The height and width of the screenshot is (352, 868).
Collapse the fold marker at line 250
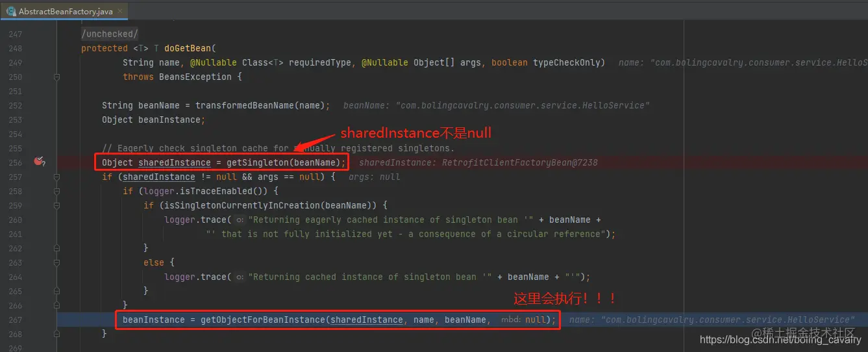57,77
